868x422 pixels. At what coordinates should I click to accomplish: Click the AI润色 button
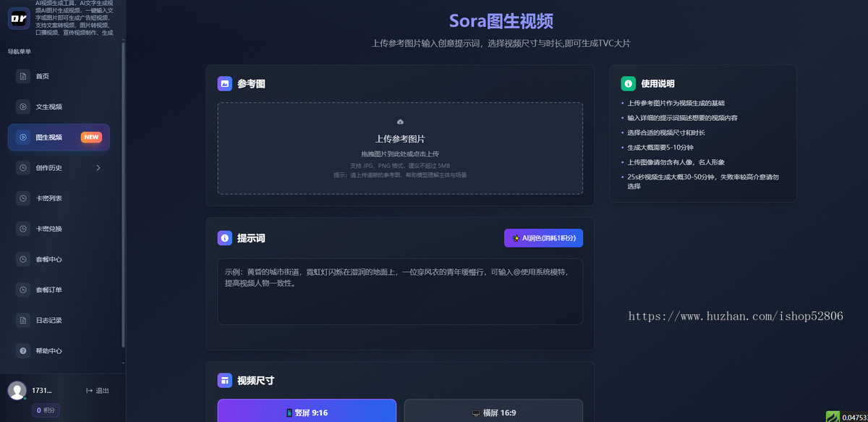[x=543, y=238]
